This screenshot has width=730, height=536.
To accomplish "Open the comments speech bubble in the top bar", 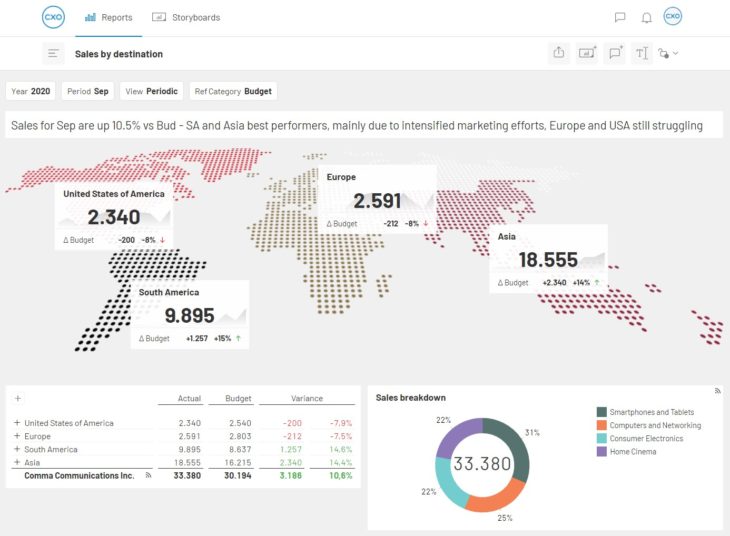I will tap(620, 17).
